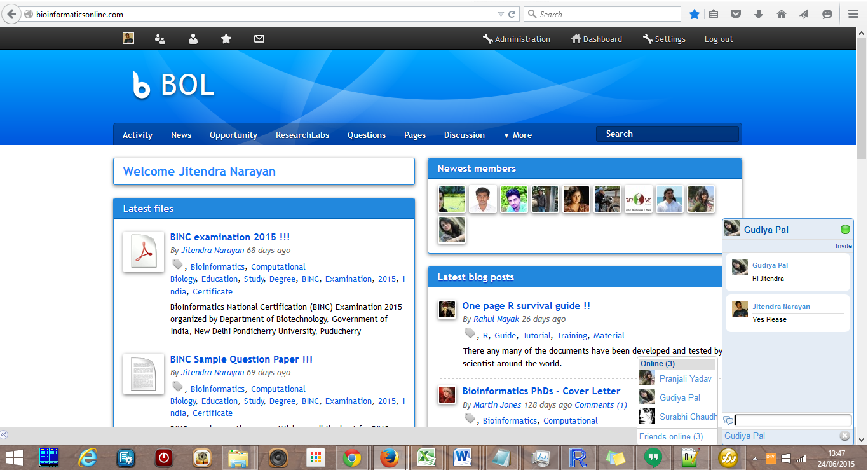868x470 pixels.
Task: Close the Gudiya Pal chat tab
Action: click(844, 436)
